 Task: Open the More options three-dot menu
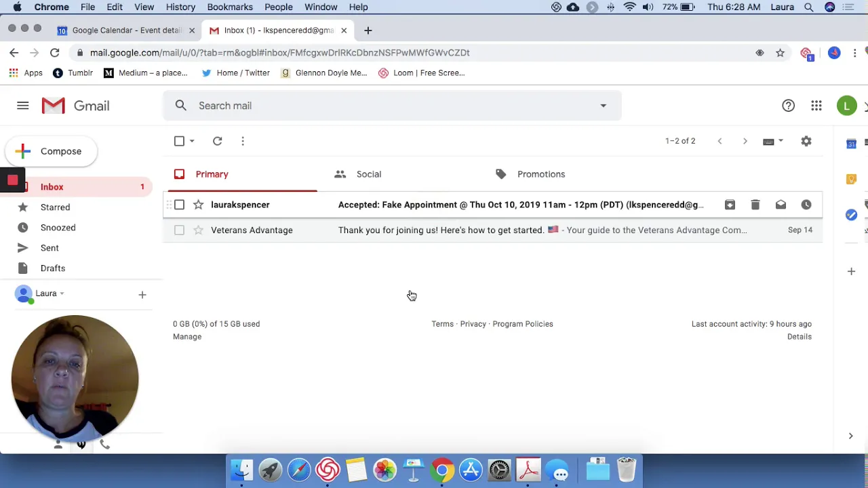(243, 141)
